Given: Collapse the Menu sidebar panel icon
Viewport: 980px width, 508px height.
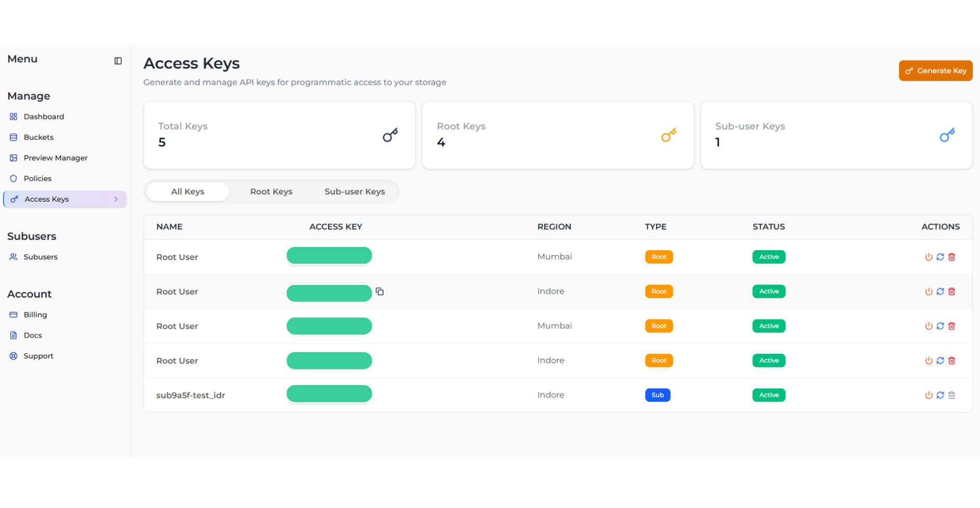Looking at the screenshot, I should [x=118, y=61].
